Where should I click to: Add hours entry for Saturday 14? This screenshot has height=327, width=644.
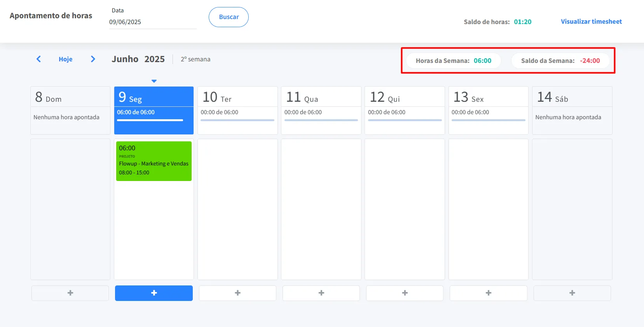tap(572, 293)
